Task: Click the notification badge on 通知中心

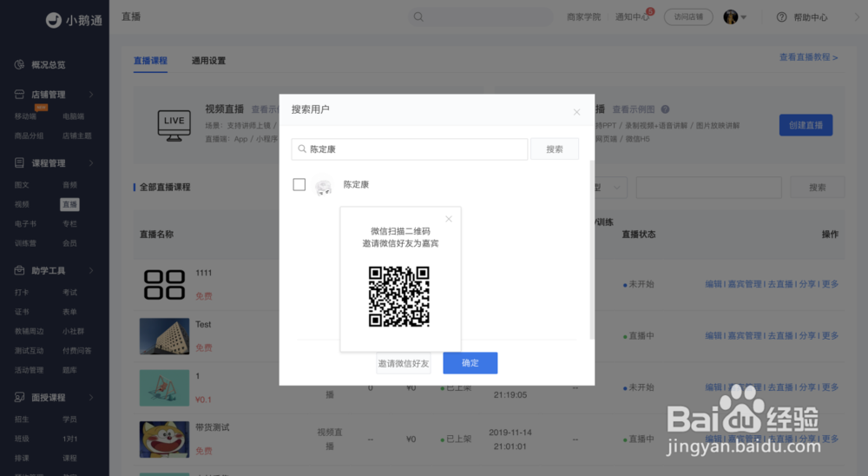Action: (650, 11)
